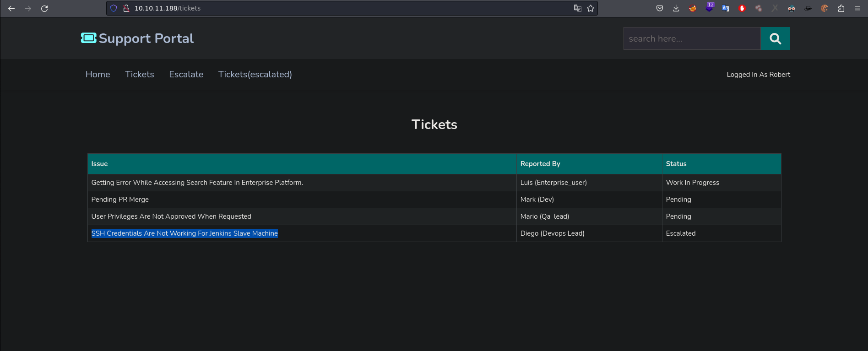The height and width of the screenshot is (351, 868).
Task: Reload the current page
Action: pyautogui.click(x=44, y=8)
